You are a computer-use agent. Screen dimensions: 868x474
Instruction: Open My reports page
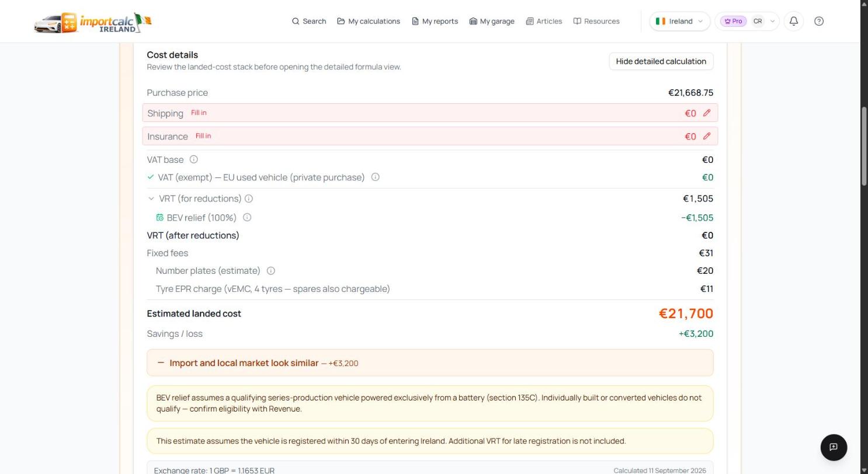tap(435, 21)
